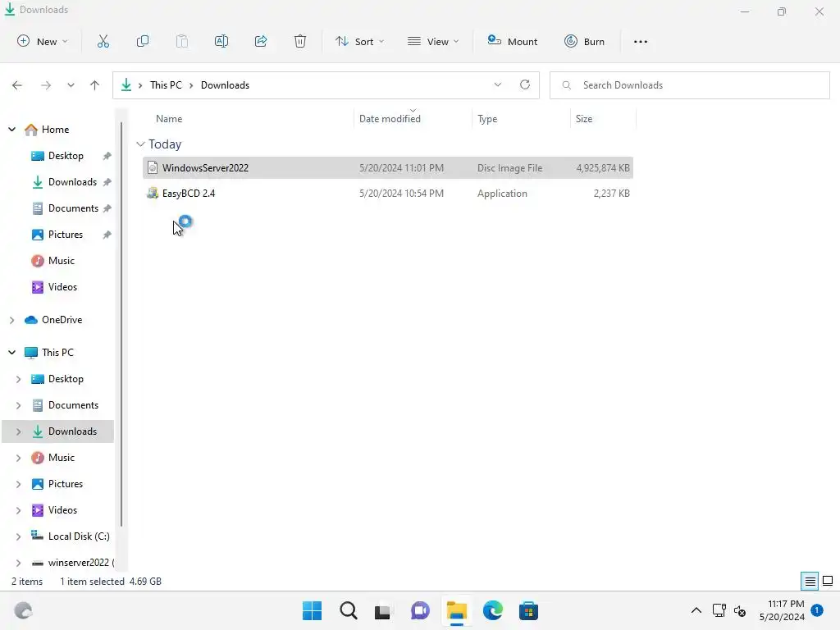The image size is (840, 630).
Task: Sort by the Size column header
Action: [584, 119]
